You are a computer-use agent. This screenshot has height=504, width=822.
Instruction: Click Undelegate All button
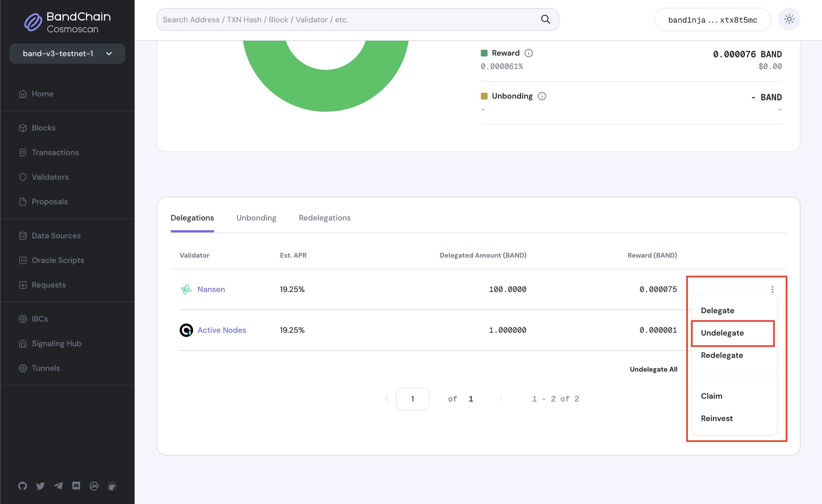coord(653,369)
